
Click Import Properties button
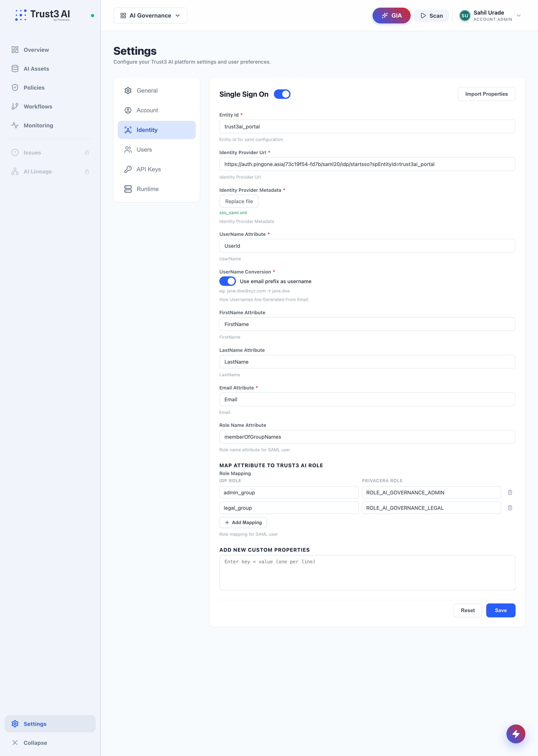coord(486,94)
